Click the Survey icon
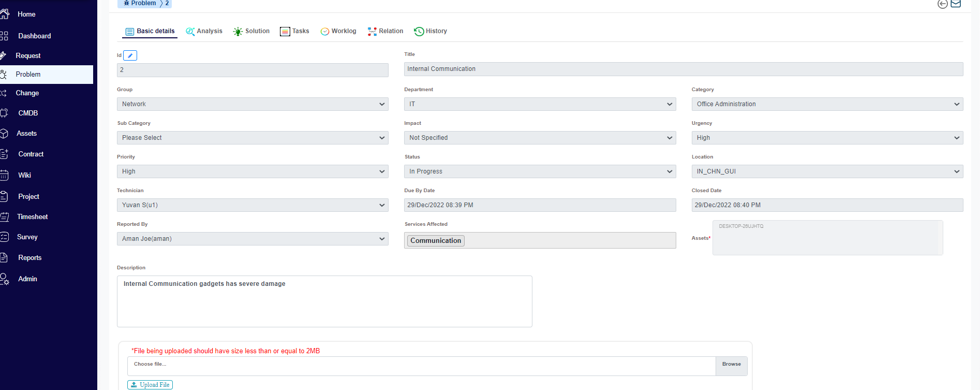This screenshot has width=980, height=390. (x=4, y=237)
